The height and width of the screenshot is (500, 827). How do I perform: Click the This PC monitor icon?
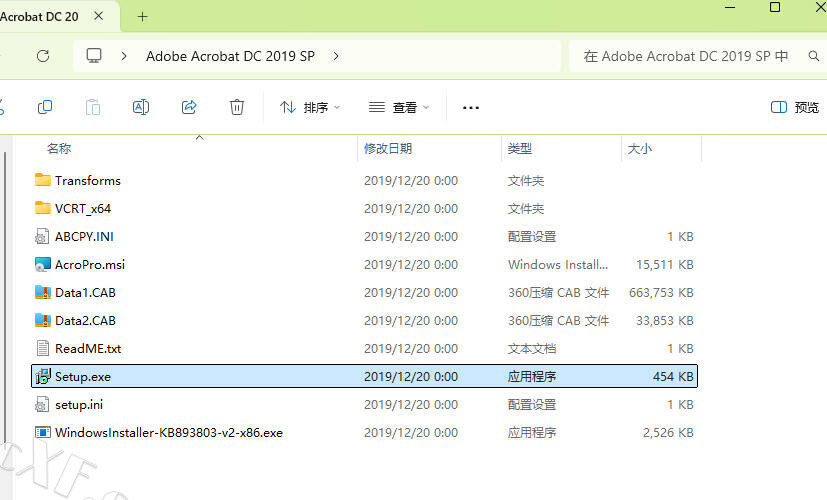pyautogui.click(x=94, y=56)
